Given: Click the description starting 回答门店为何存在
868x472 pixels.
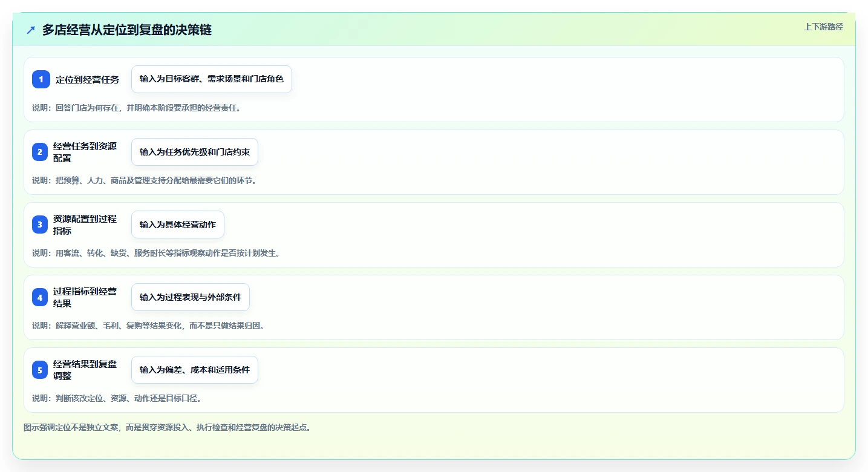Looking at the screenshot, I should click(x=137, y=108).
